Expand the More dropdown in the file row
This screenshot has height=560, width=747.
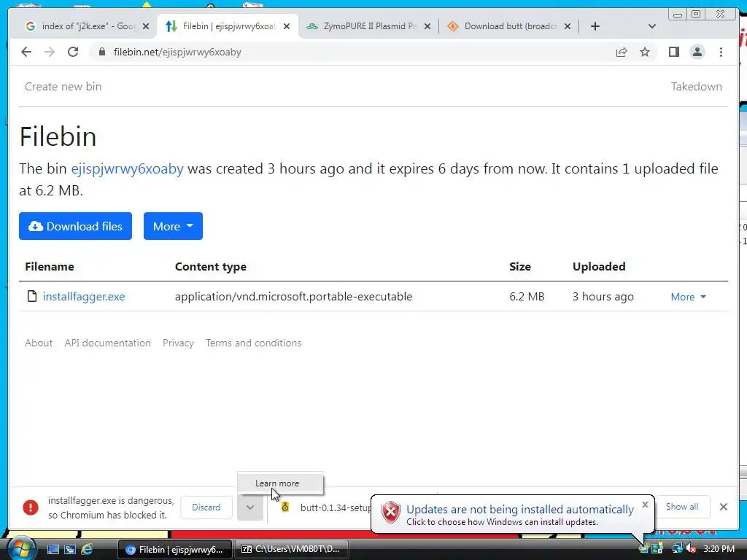[688, 297]
